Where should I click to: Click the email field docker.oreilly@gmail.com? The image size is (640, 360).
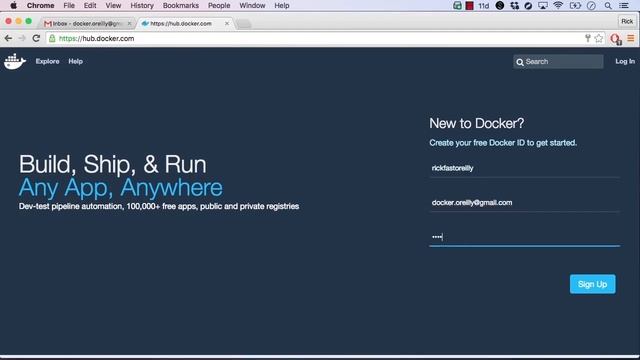coord(524,202)
